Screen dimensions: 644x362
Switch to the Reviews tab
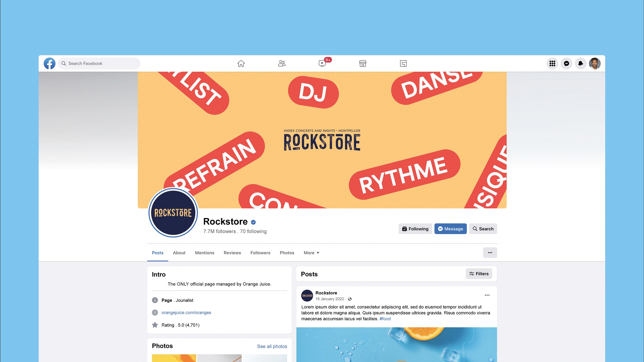point(232,253)
